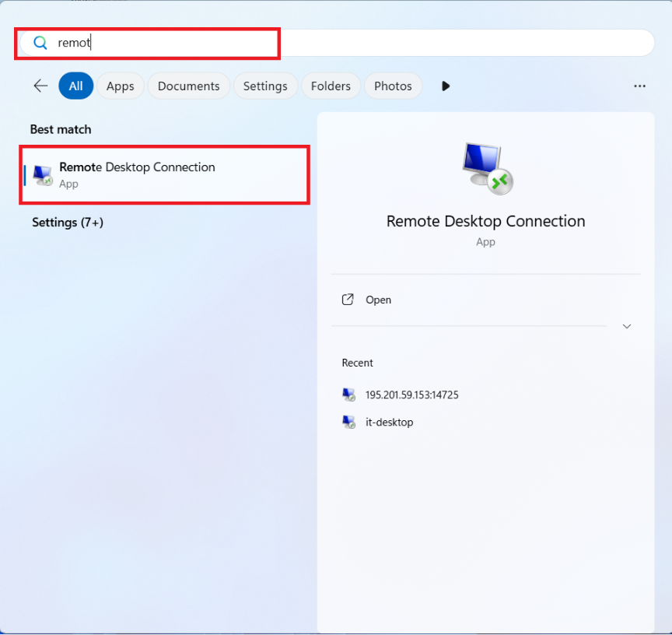Click the large Remote Desktop Connection icon

tap(486, 167)
